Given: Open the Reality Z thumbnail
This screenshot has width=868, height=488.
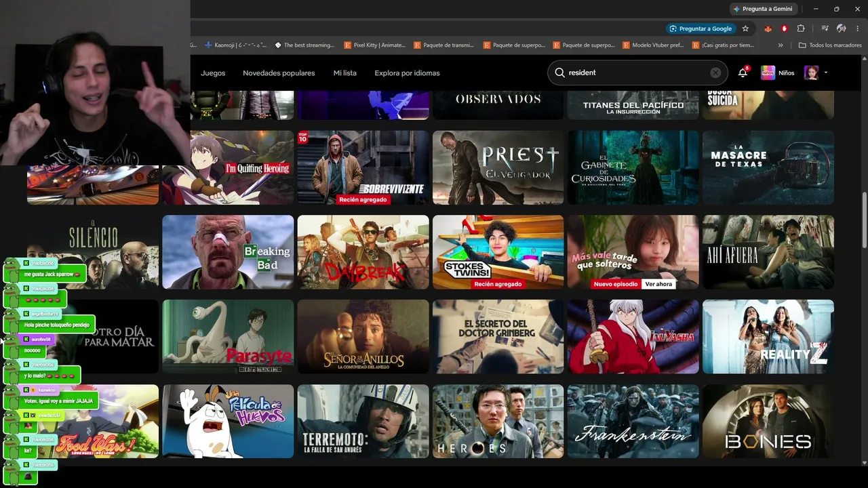Looking at the screenshot, I should [x=768, y=337].
